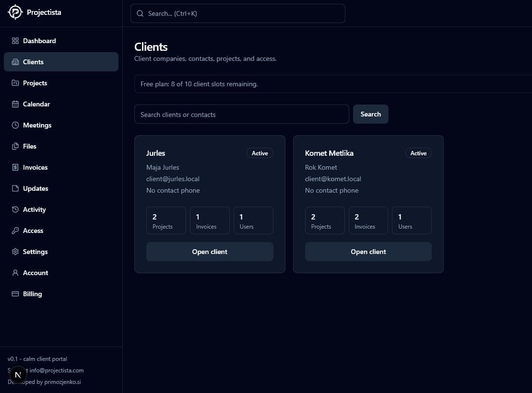532x393 pixels.
Task: Click email client@jurles.local
Action: [x=173, y=179]
